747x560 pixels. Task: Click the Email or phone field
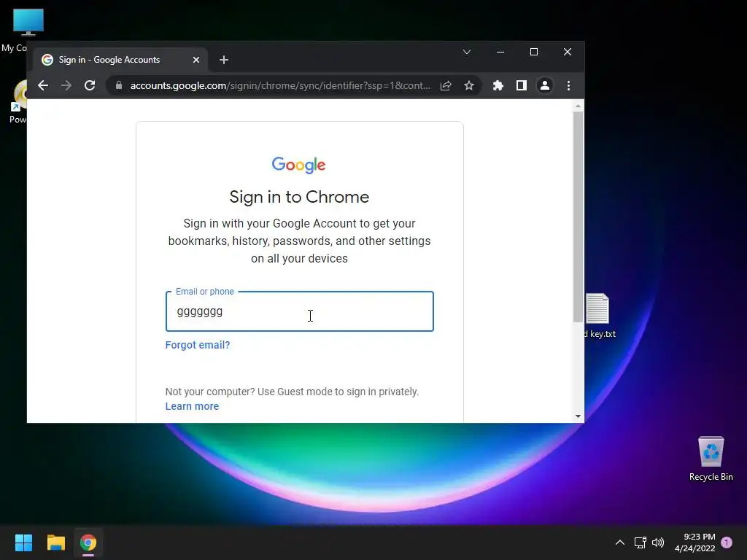pyautogui.click(x=300, y=311)
